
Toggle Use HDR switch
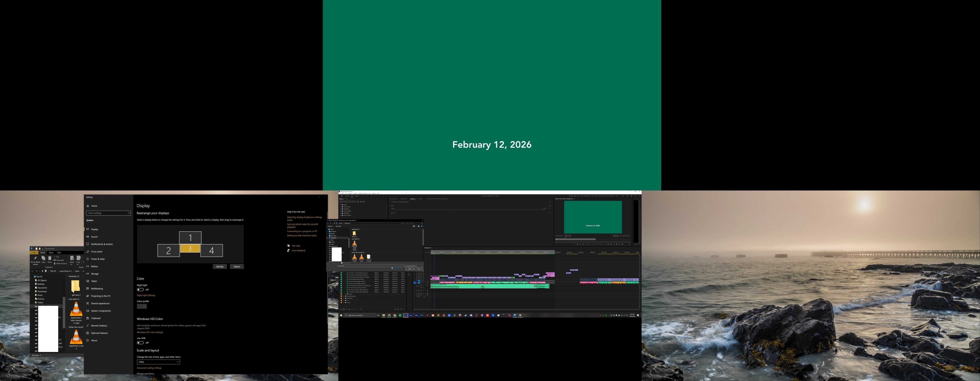[x=140, y=343]
